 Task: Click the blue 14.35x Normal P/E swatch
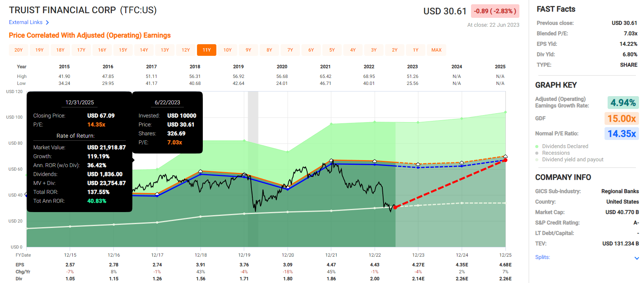pos(622,134)
